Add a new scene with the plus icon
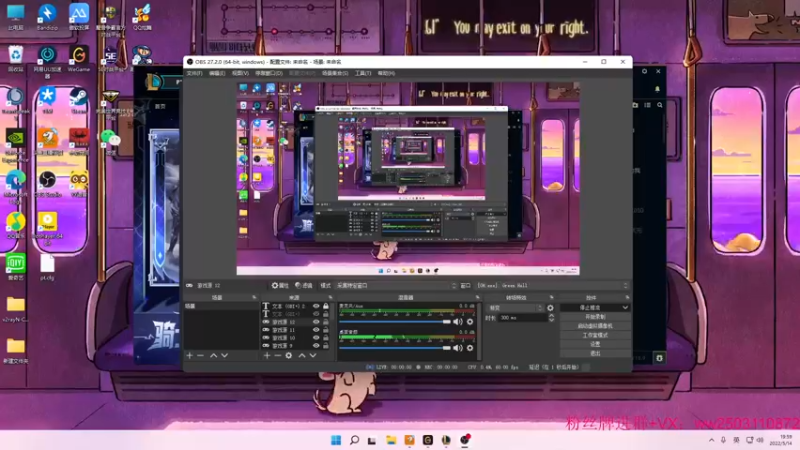 point(190,356)
